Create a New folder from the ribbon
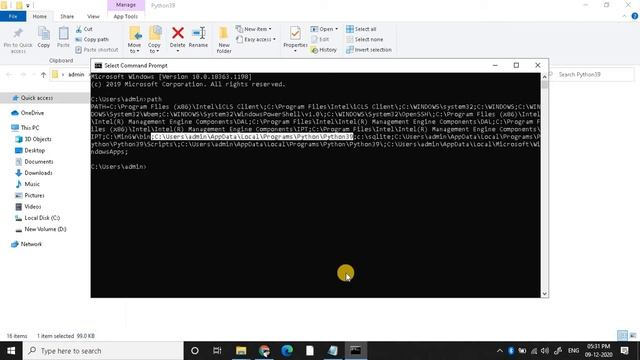The image size is (640, 360). point(224,39)
